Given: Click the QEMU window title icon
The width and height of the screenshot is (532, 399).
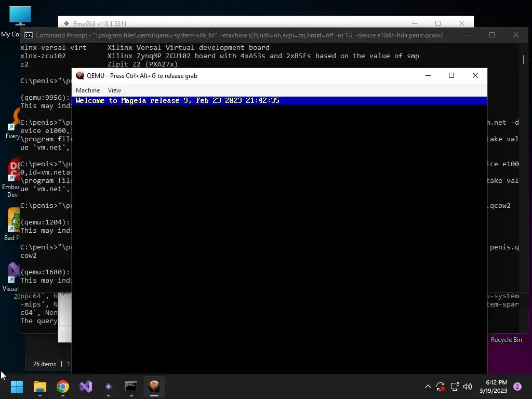Looking at the screenshot, I should coord(80,76).
